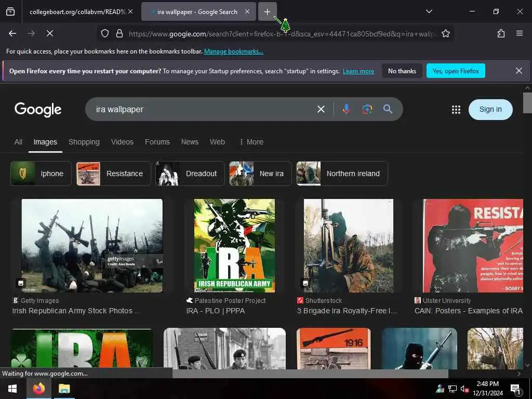This screenshot has width=532, height=399.
Task: Open Windows Start menu
Action: point(12,389)
